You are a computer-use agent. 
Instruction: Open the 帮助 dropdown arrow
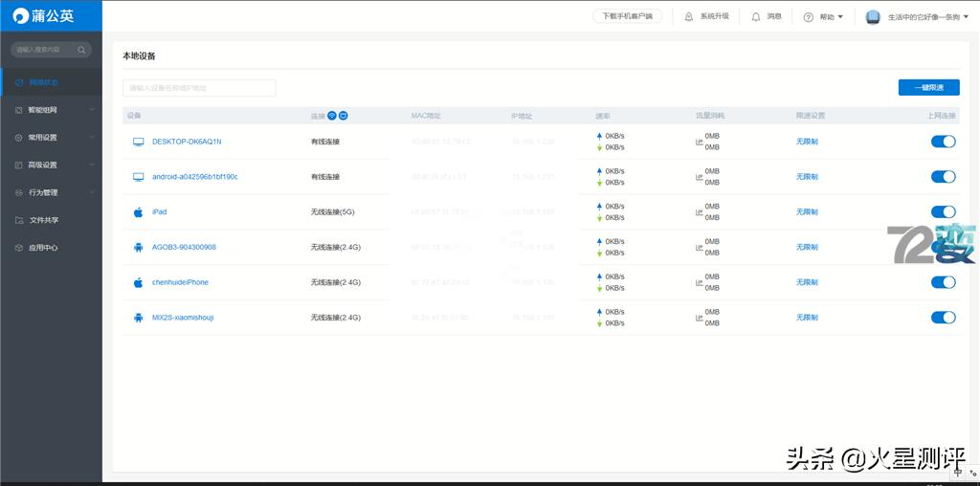[x=840, y=17]
